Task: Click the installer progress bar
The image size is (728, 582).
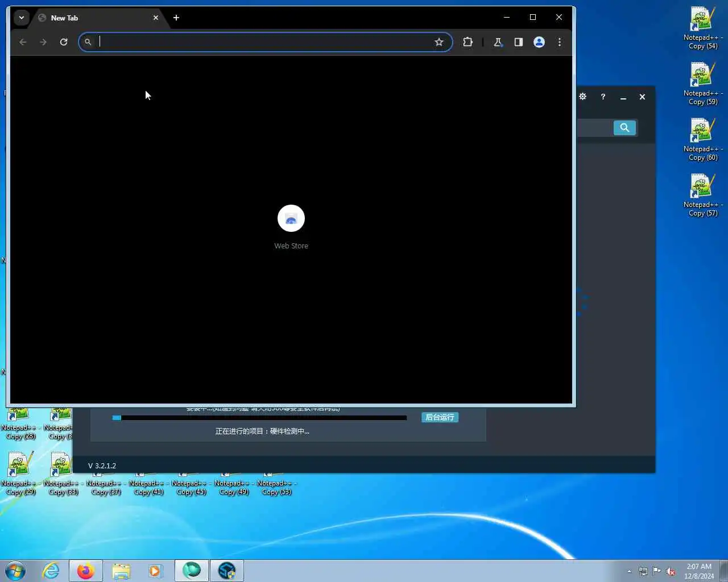Action: (259, 418)
